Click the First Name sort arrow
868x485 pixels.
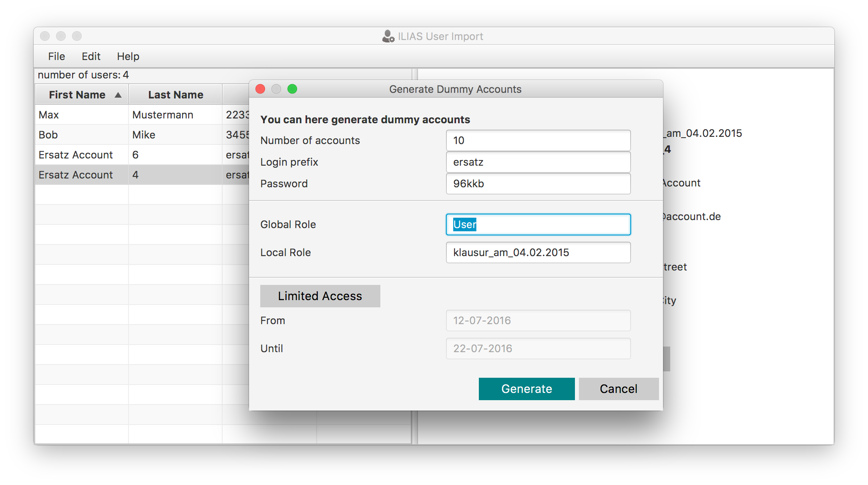coord(118,95)
